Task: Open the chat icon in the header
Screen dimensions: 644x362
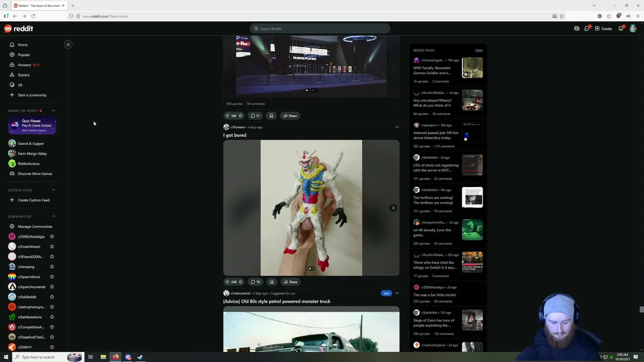Action: [x=587, y=29]
